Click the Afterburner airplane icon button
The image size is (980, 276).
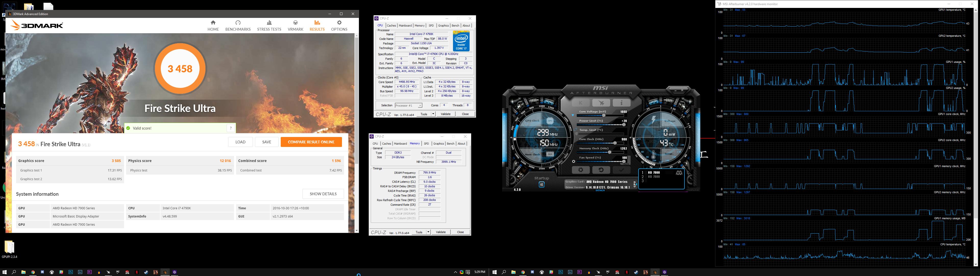(x=602, y=103)
